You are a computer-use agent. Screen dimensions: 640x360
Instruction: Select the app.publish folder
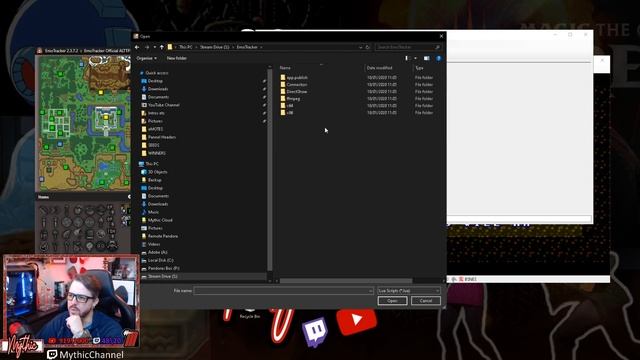point(297,78)
